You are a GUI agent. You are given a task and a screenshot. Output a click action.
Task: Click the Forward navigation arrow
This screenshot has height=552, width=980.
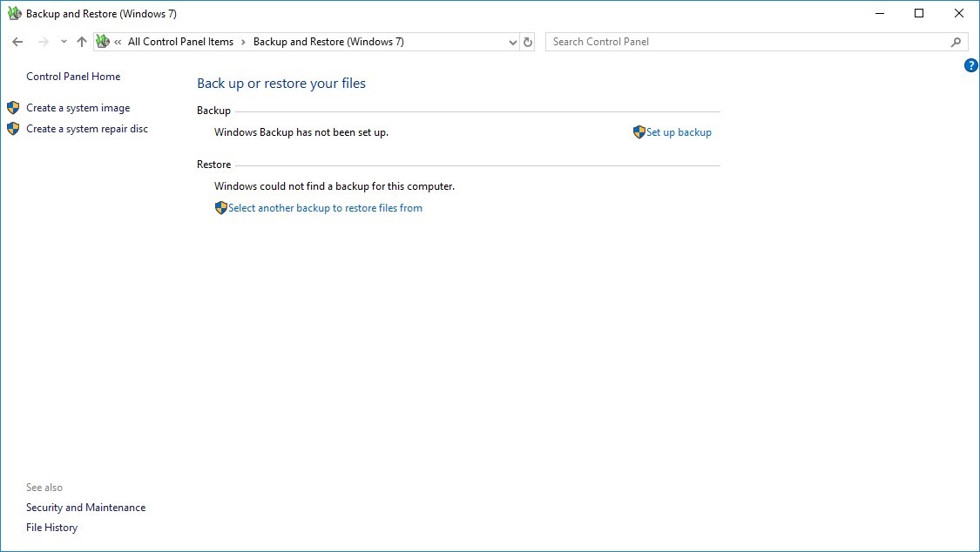pyautogui.click(x=44, y=42)
